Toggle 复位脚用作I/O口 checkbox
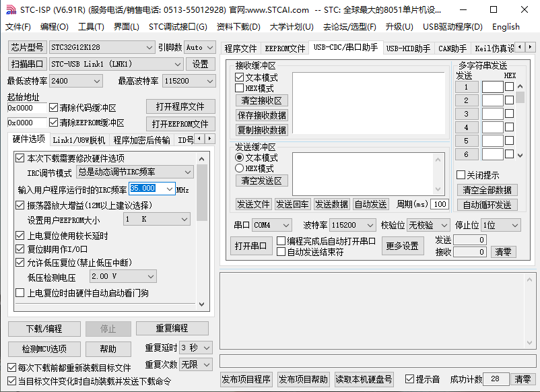Image resolution: width=540 pixels, height=392 pixels. pos(20,249)
